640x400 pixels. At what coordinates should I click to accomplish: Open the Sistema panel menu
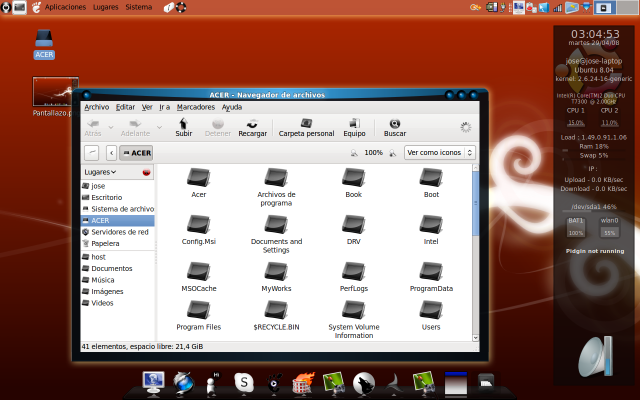(x=139, y=7)
